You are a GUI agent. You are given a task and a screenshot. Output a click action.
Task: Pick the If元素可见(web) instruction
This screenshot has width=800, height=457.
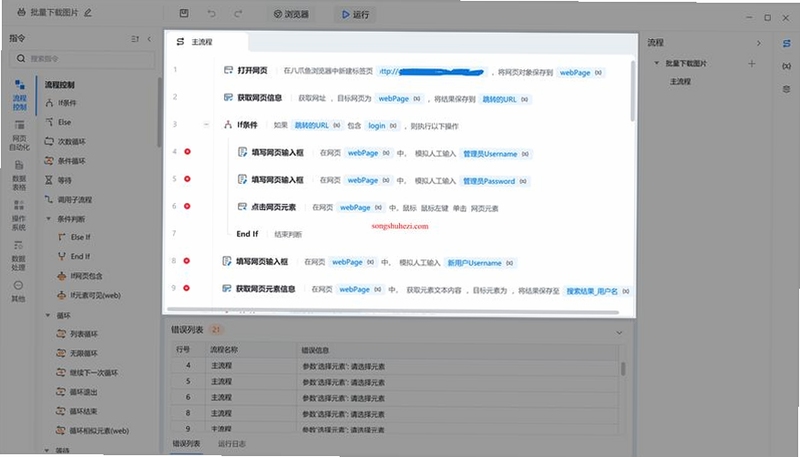tap(89, 295)
